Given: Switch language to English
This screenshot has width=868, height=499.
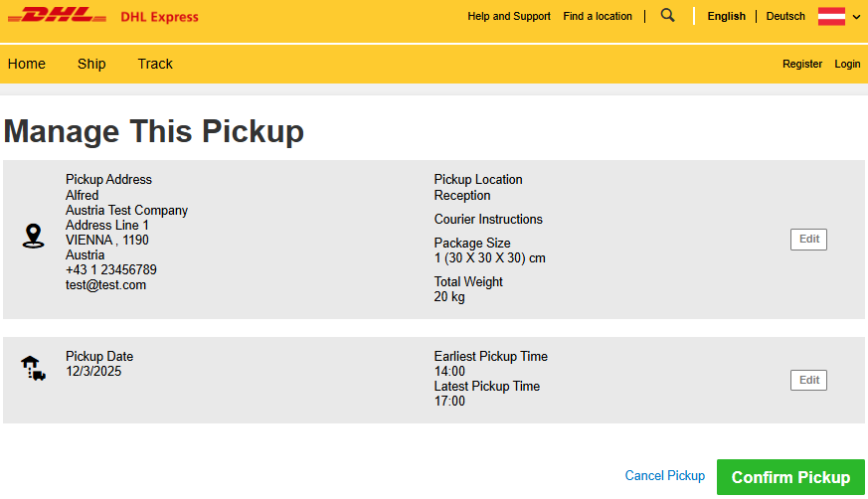Looking at the screenshot, I should (726, 16).
